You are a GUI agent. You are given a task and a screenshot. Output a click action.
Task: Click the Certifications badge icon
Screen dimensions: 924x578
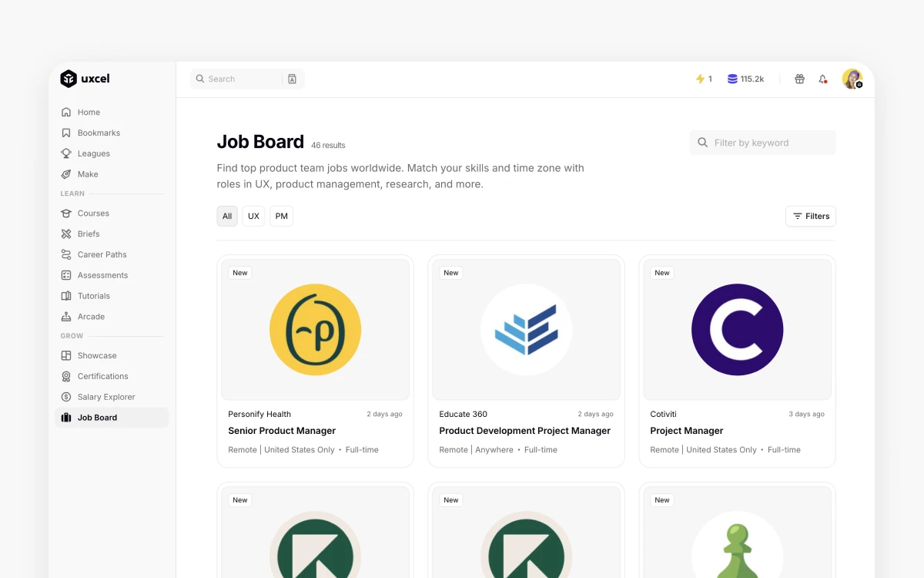pyautogui.click(x=66, y=376)
